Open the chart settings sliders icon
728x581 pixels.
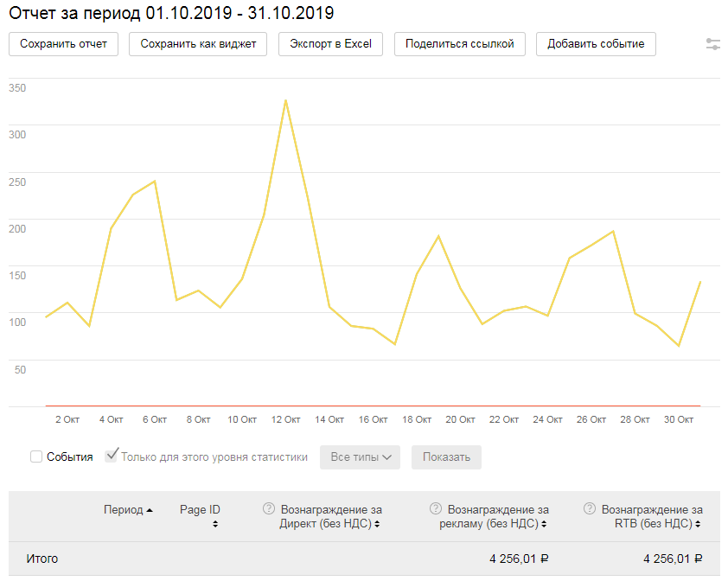[x=713, y=44]
